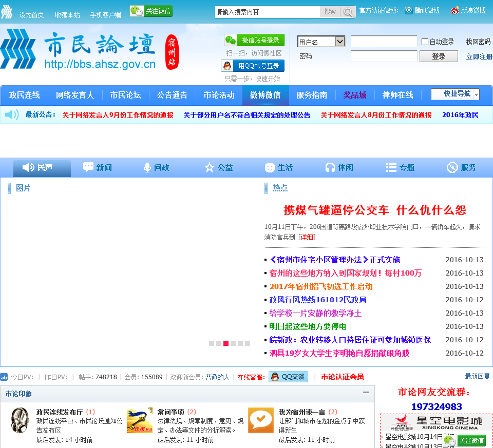This screenshot has width=493, height=448.
Task: Click 立即注册 link
Action: [480, 56]
